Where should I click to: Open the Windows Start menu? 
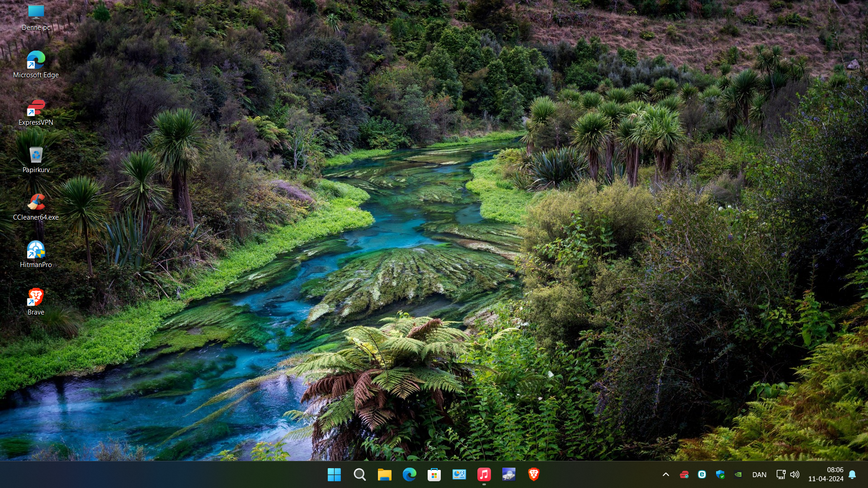(334, 474)
